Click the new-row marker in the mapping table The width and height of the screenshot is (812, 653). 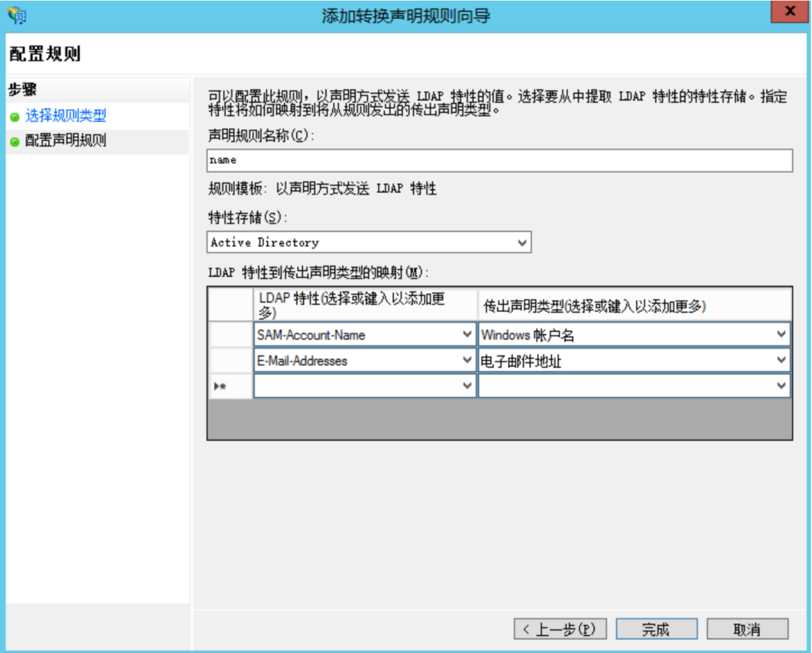pyautogui.click(x=230, y=386)
